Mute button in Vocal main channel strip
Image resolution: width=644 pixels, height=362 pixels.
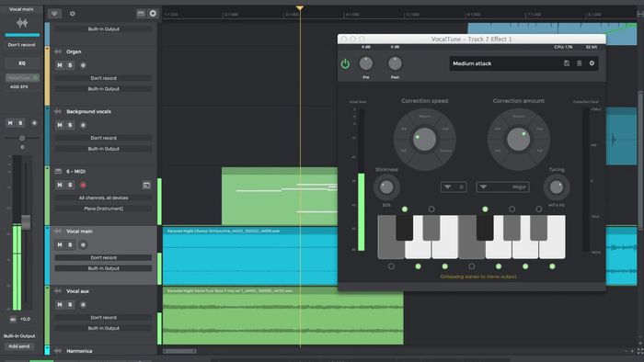pos(10,122)
